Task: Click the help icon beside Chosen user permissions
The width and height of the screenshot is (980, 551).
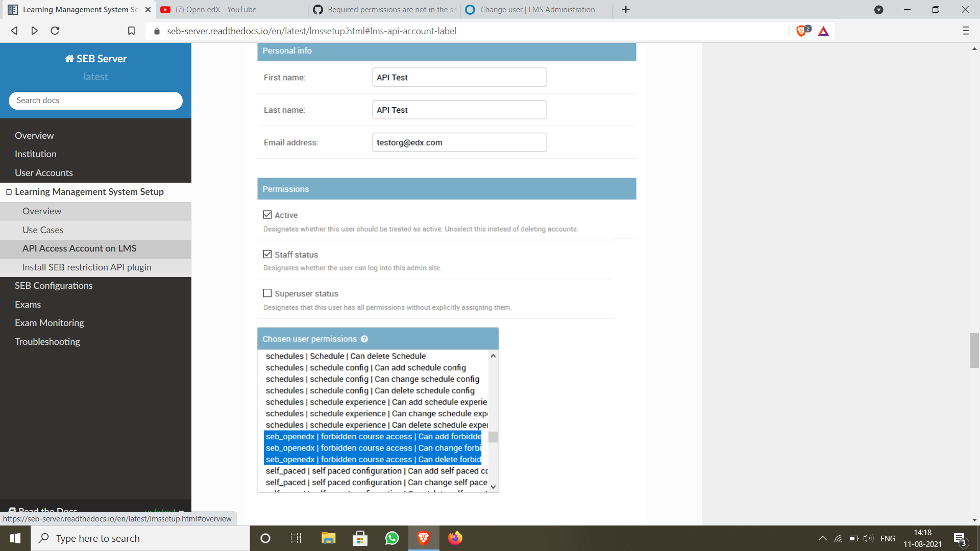Action: click(365, 339)
